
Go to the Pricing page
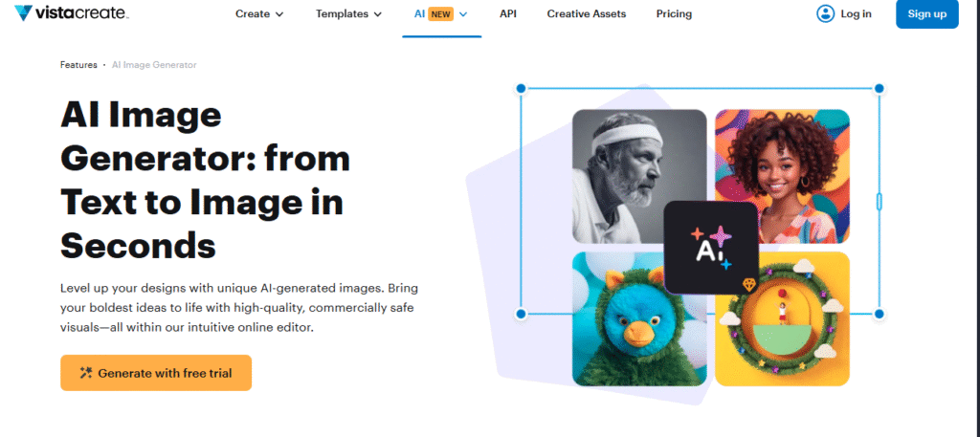[674, 13]
